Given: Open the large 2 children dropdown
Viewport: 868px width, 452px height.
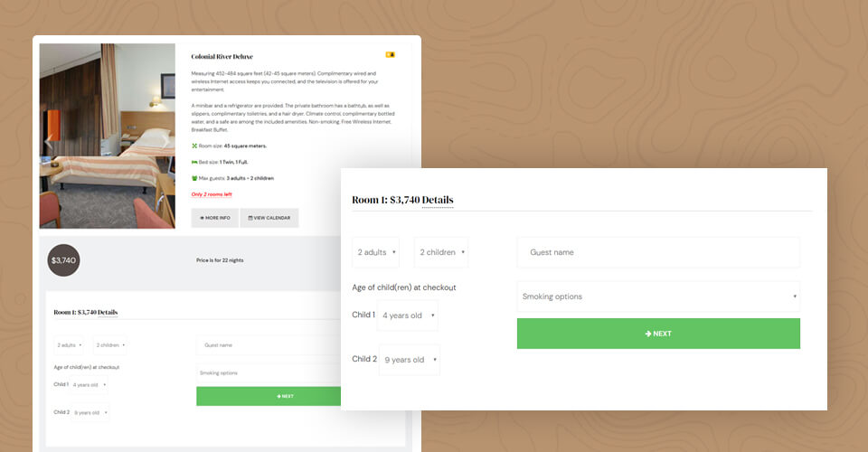Looking at the screenshot, I should 442,252.
